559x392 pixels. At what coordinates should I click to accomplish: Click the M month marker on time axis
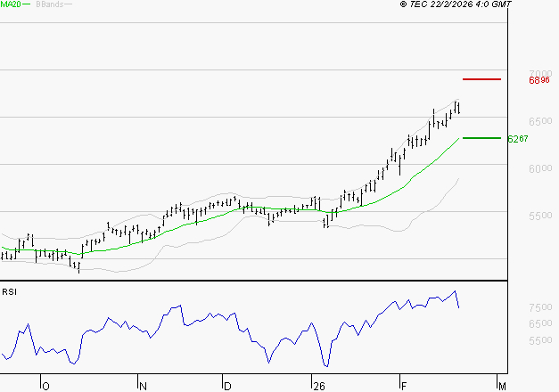pyautogui.click(x=502, y=387)
